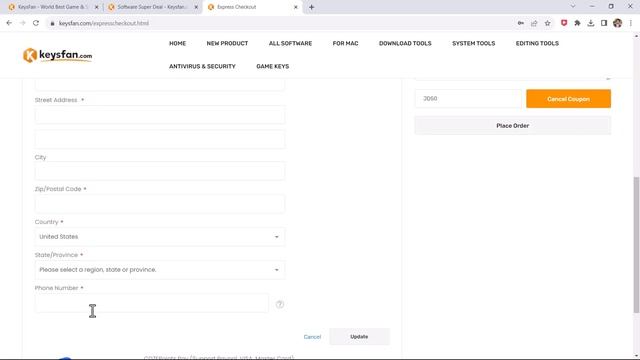
Task: Open the Chrome three-dot menu
Action: (x=631, y=23)
